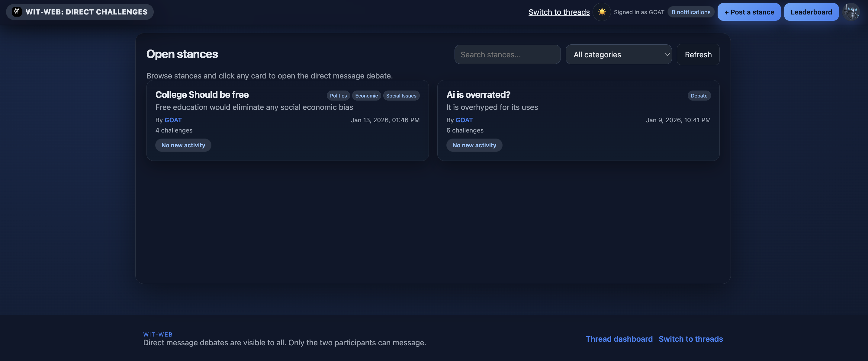Click the Politics tag

pyautogui.click(x=338, y=96)
